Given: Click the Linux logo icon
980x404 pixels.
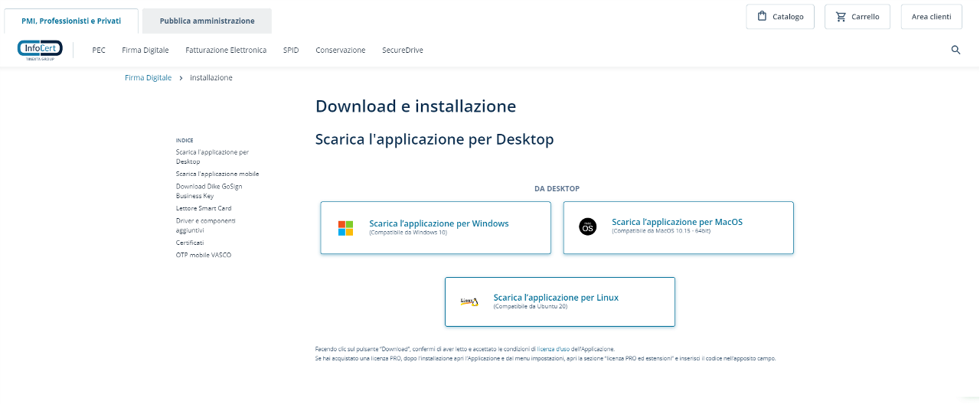Looking at the screenshot, I should (x=469, y=301).
